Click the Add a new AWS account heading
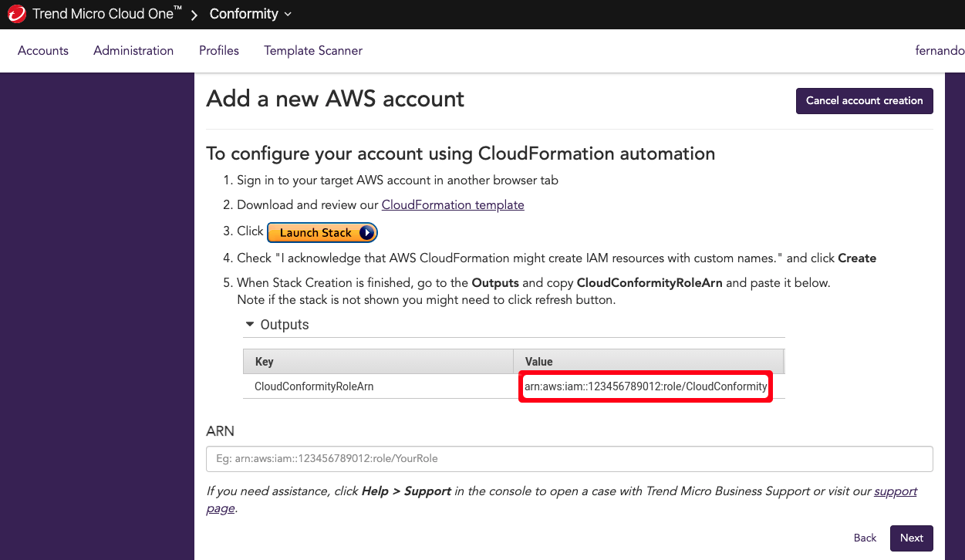The width and height of the screenshot is (965, 560). (336, 99)
